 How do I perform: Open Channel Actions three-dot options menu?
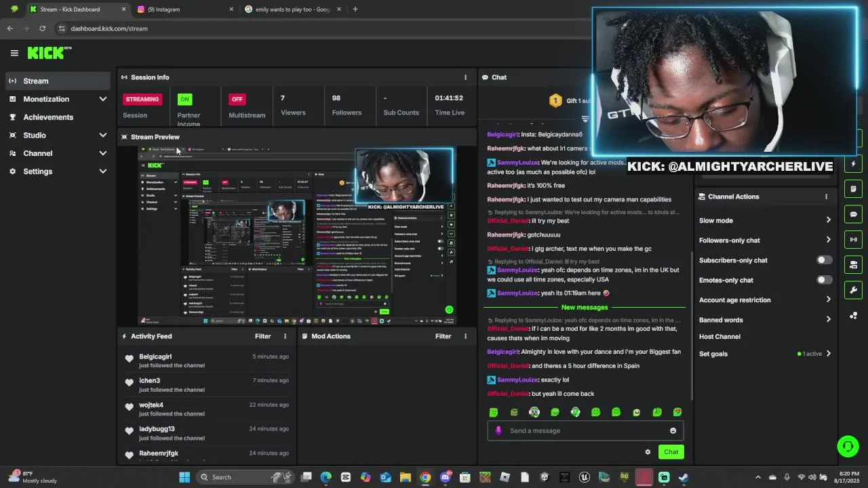click(826, 197)
